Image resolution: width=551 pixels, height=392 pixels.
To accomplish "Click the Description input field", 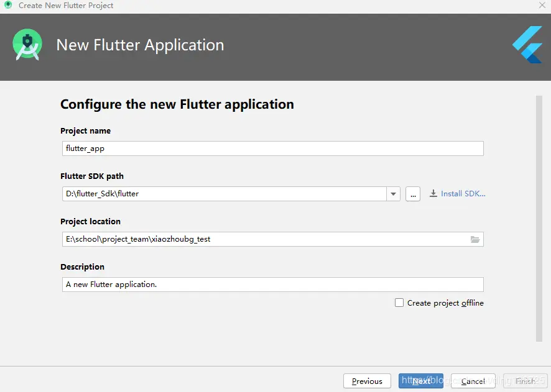I will 272,285.
